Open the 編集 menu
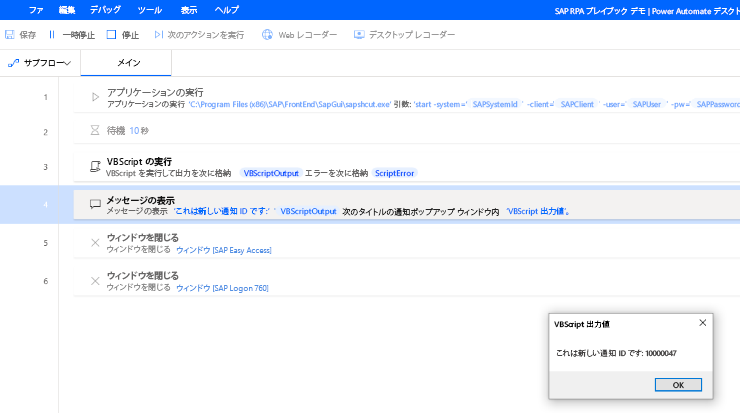 67,10
